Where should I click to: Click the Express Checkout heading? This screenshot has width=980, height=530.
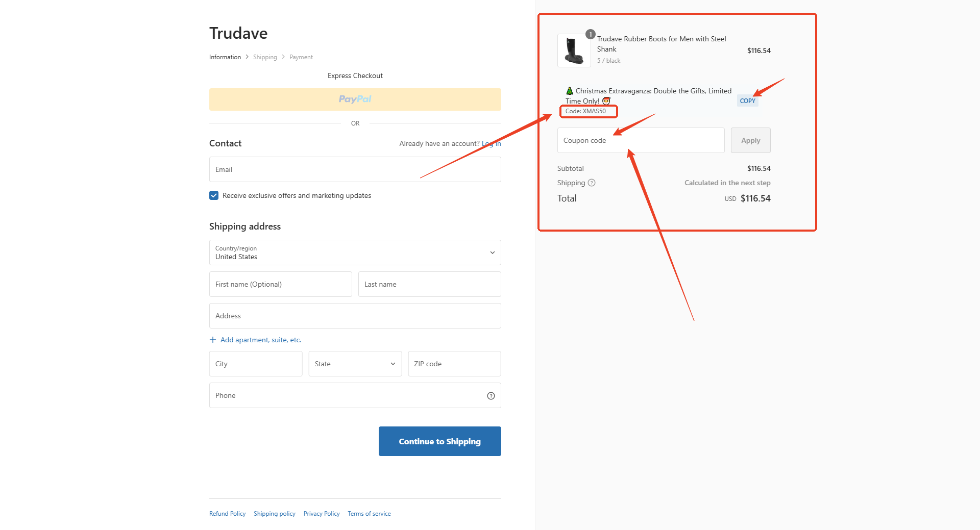click(x=355, y=75)
